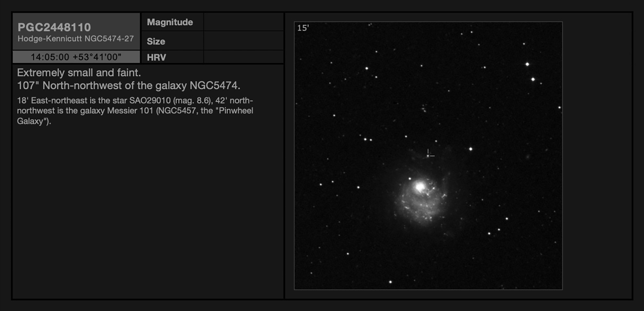
Task: Click the SAO29010 star reference text
Action: click(x=150, y=100)
